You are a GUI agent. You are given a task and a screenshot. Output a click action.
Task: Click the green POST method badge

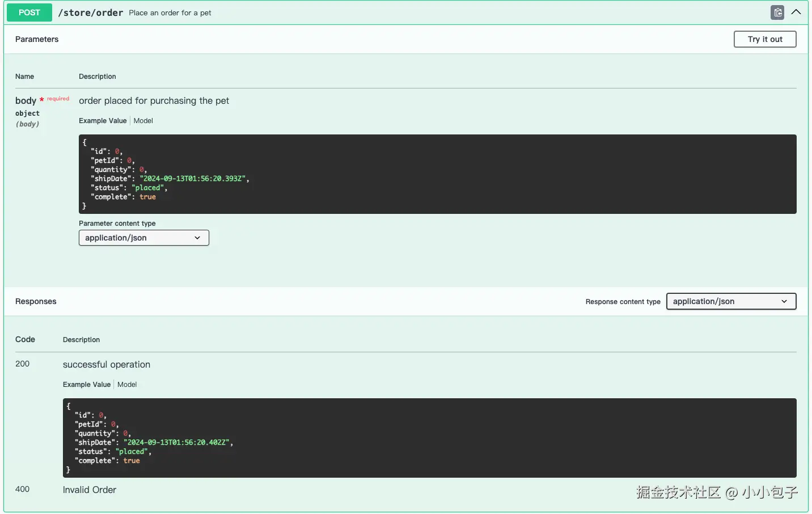[x=29, y=12]
